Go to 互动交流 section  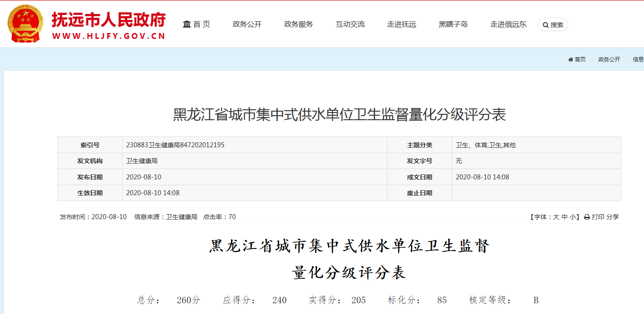tap(350, 24)
